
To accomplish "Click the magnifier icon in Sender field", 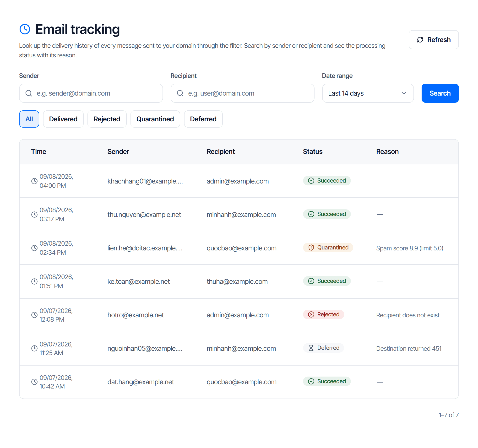I will (x=29, y=93).
